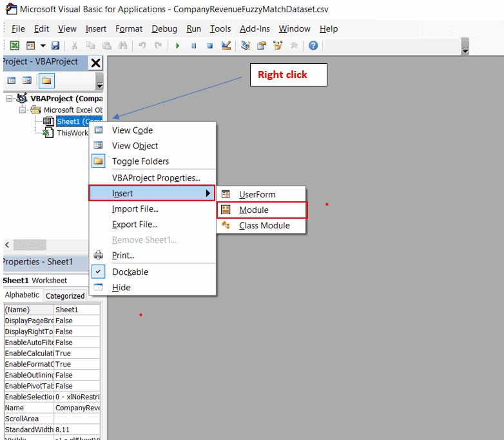Screen dimensions: 504x440
Task: Click the Paste clipboard icon
Action: (107, 46)
